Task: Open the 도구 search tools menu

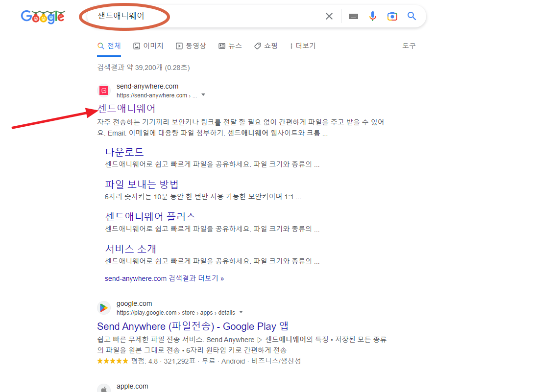Action: click(x=409, y=46)
